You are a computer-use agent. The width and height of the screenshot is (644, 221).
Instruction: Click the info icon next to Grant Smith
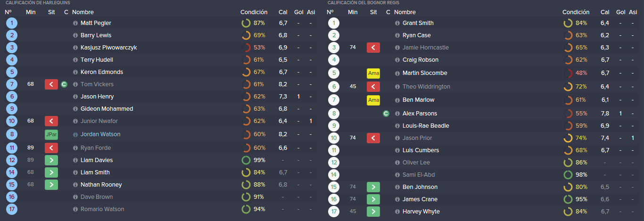pyautogui.click(x=397, y=23)
